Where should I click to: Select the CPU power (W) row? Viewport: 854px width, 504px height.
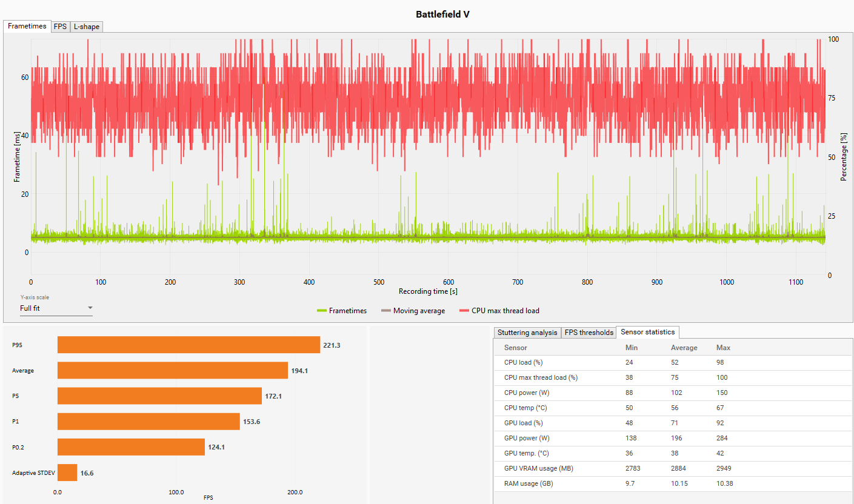point(673,393)
